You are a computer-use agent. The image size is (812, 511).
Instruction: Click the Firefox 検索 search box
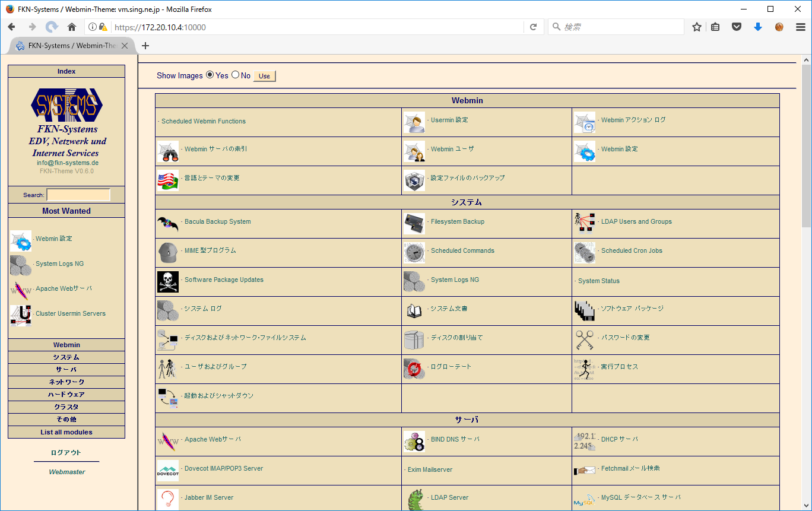(616, 27)
